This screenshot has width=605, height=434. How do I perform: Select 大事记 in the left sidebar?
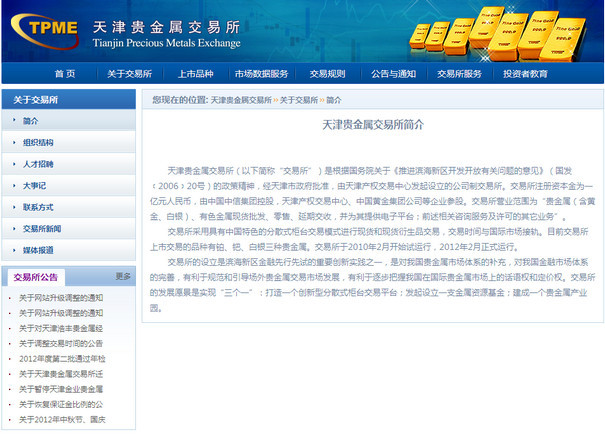click(x=35, y=186)
